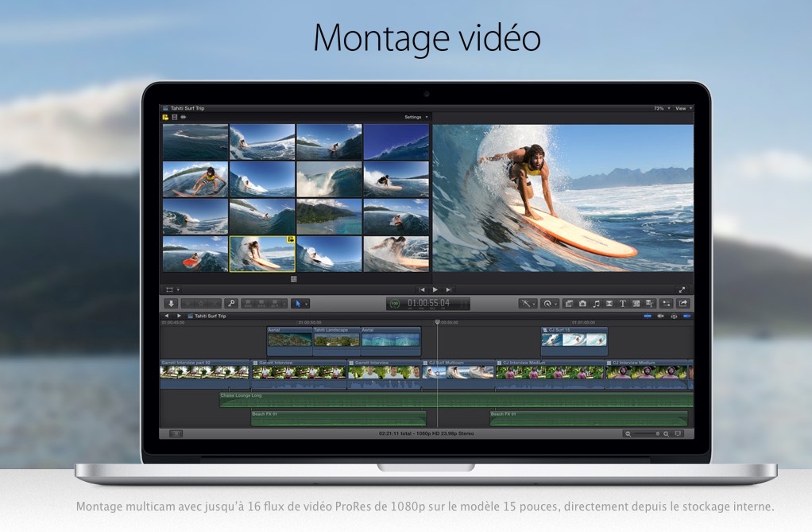Click the Share export button
The image size is (812, 532).
point(683,303)
